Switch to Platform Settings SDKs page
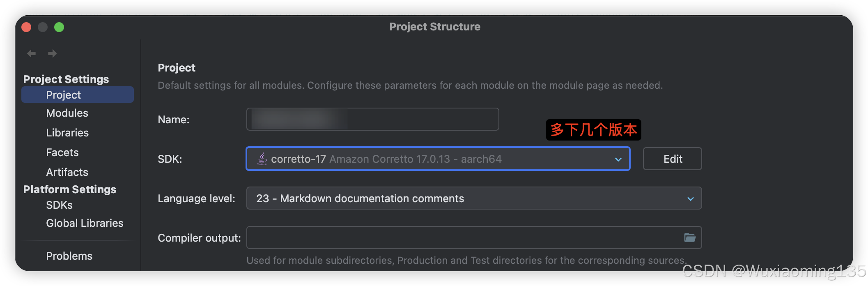The height and width of the screenshot is (286, 868). [x=59, y=205]
